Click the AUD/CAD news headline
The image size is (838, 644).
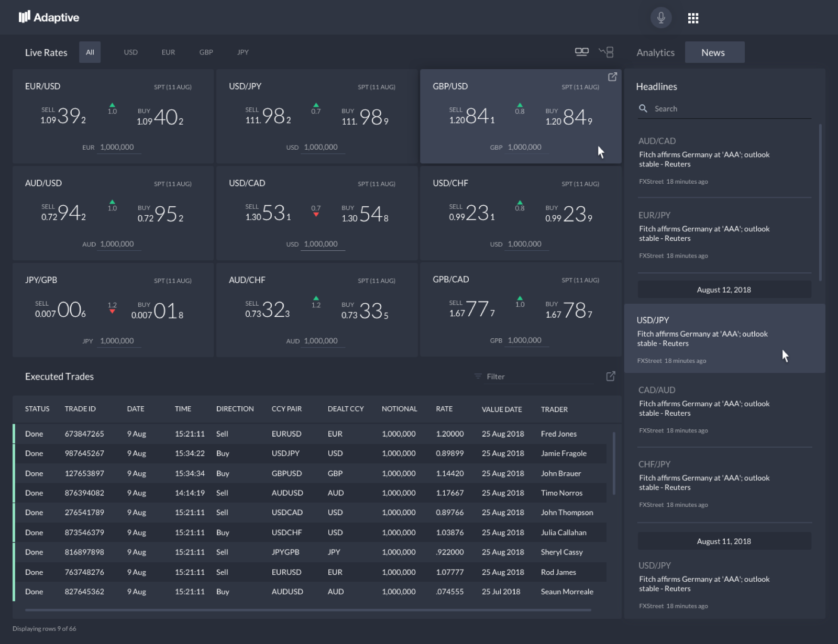704,159
